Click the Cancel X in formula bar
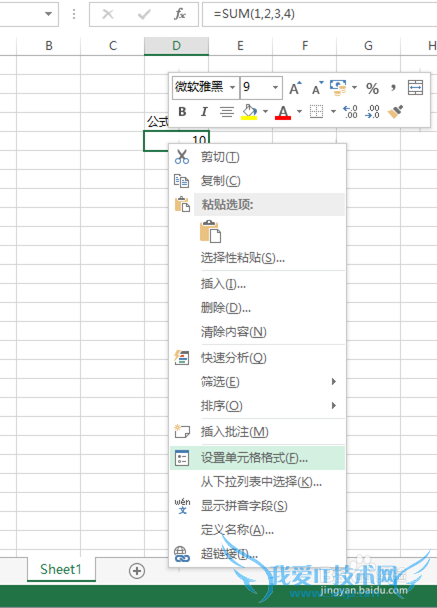This screenshot has width=437, height=608. (x=108, y=14)
